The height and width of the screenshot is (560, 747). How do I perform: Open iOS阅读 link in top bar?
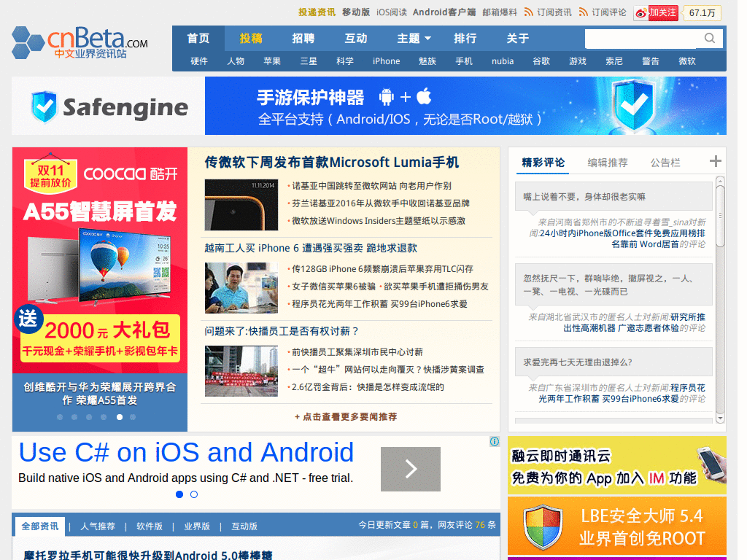point(392,12)
